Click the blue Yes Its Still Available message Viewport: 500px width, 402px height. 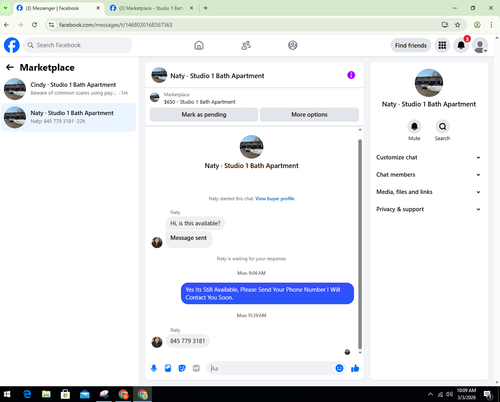(x=267, y=293)
